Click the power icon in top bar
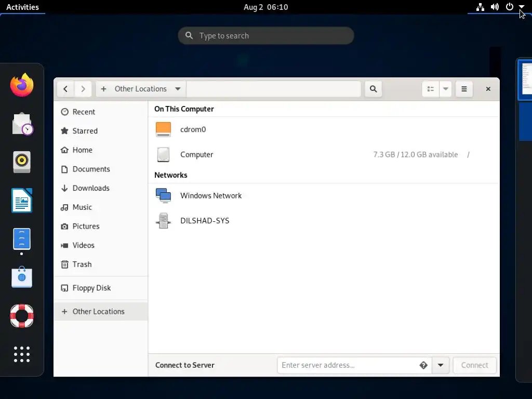The image size is (532, 399). [x=509, y=7]
